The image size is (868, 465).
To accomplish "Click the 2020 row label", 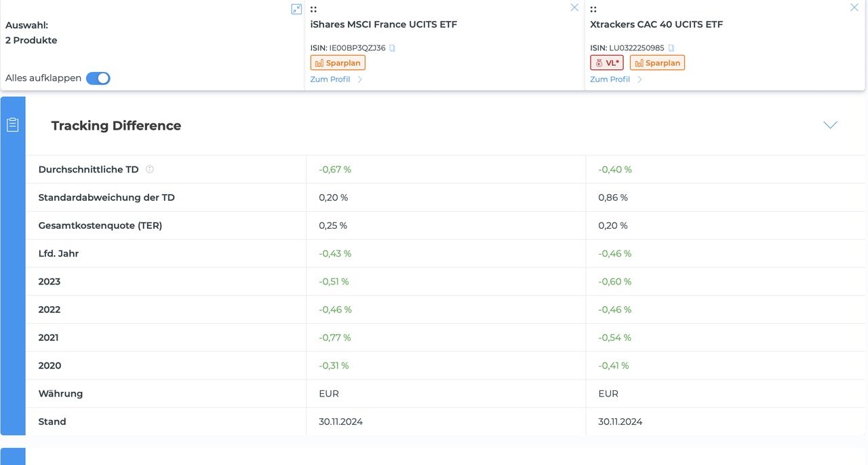I will pyautogui.click(x=50, y=366).
